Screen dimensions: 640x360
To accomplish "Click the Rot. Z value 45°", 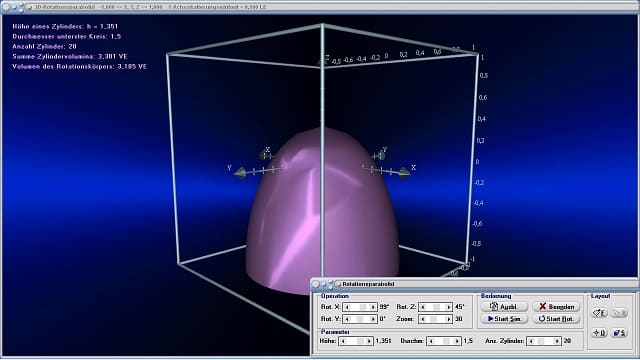I will [459, 307].
